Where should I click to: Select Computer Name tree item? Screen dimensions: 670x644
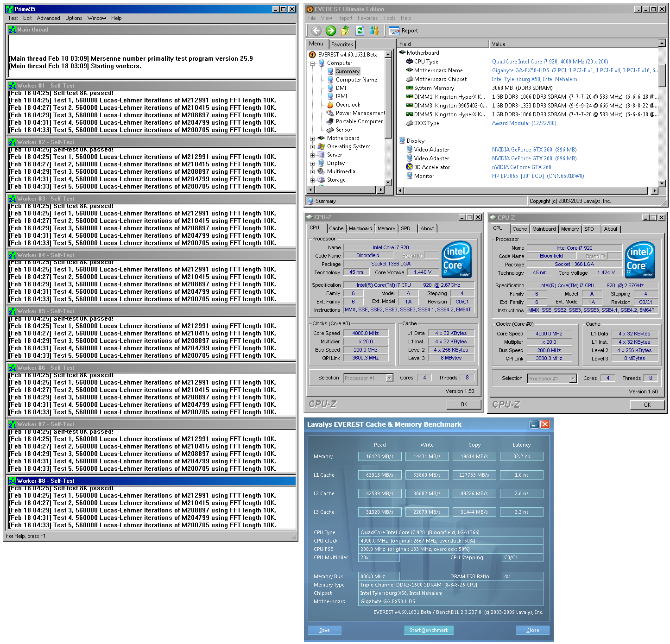click(x=356, y=80)
